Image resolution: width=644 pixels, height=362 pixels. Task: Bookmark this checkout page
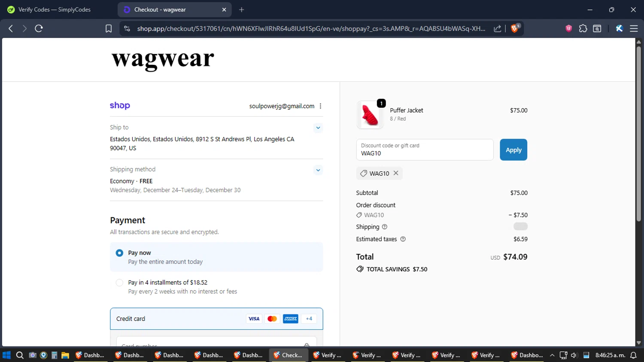109,28
